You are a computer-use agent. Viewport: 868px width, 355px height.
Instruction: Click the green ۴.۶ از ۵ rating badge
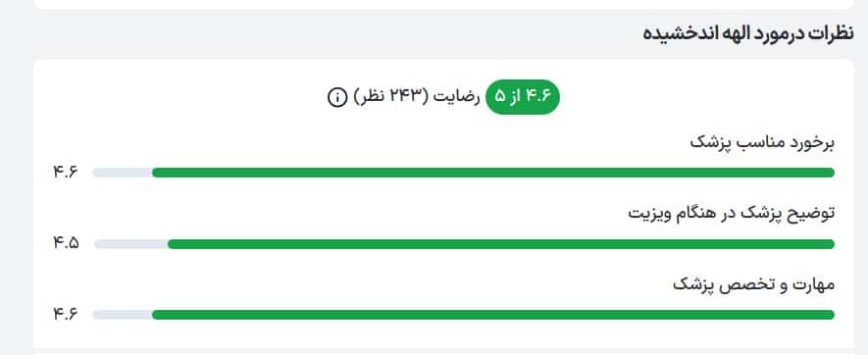click(x=523, y=97)
